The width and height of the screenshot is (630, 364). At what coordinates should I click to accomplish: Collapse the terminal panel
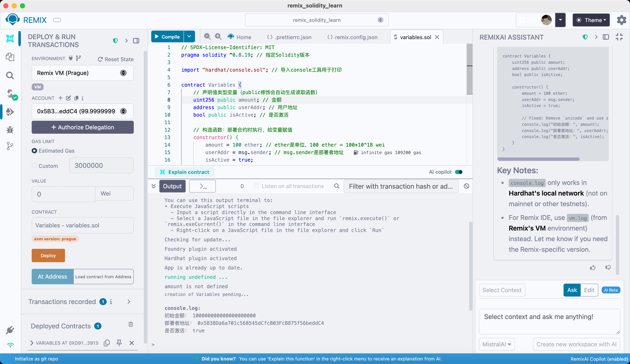pos(154,186)
